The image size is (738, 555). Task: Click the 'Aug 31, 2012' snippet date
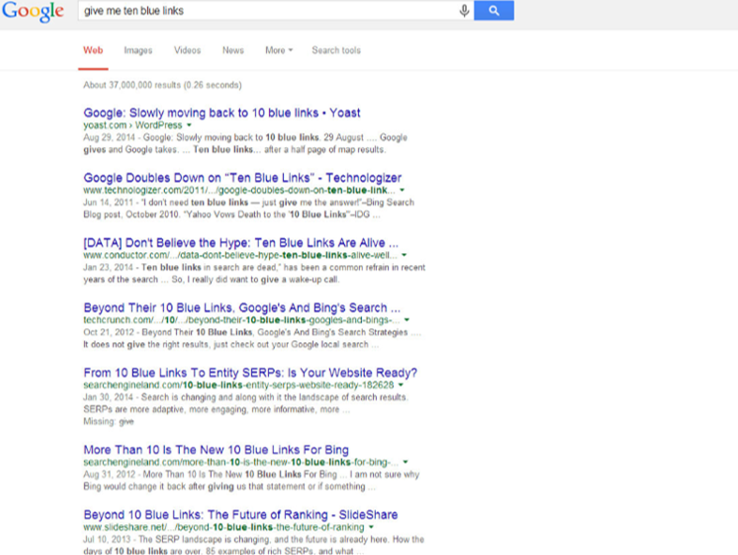tap(109, 475)
